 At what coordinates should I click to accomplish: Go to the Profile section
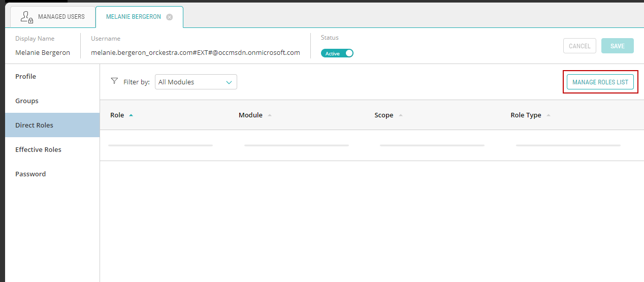pyautogui.click(x=26, y=76)
